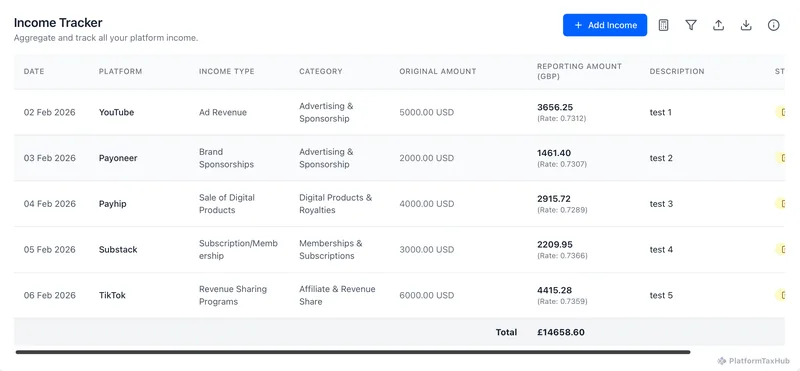Click the 2915.72 reporting amount
This screenshot has width=800, height=371.
point(554,199)
